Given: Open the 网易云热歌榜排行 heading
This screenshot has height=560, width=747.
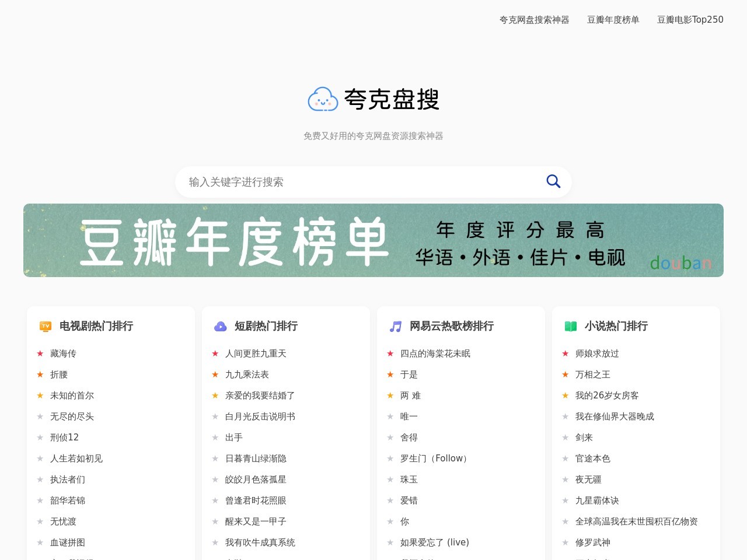Looking at the screenshot, I should [452, 326].
